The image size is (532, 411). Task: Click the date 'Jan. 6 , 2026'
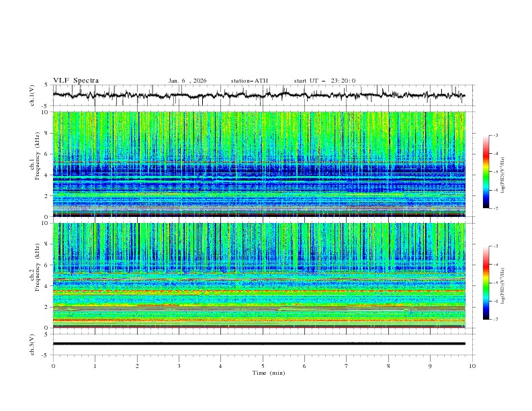click(187, 81)
